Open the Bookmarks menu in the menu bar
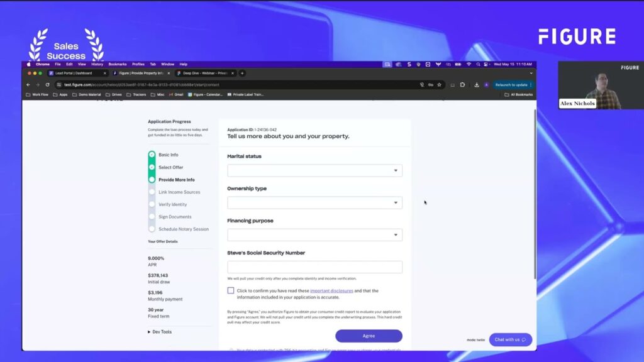The image size is (644, 362). tap(118, 64)
